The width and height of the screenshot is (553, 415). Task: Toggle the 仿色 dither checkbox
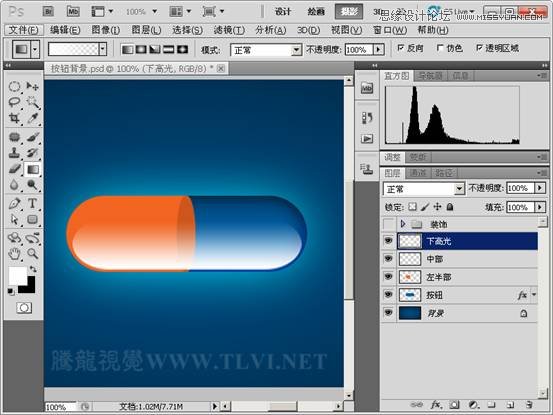click(x=440, y=48)
